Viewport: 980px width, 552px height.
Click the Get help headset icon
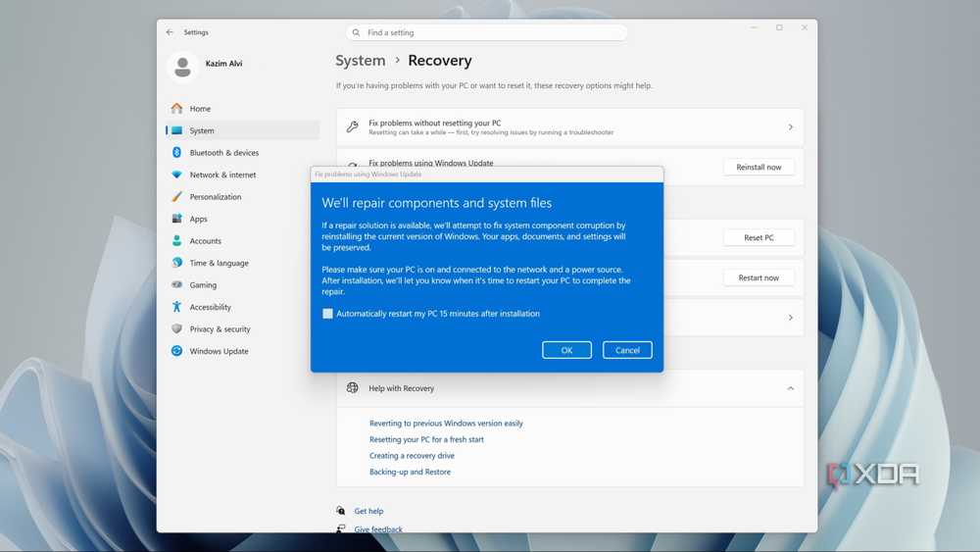coord(341,511)
